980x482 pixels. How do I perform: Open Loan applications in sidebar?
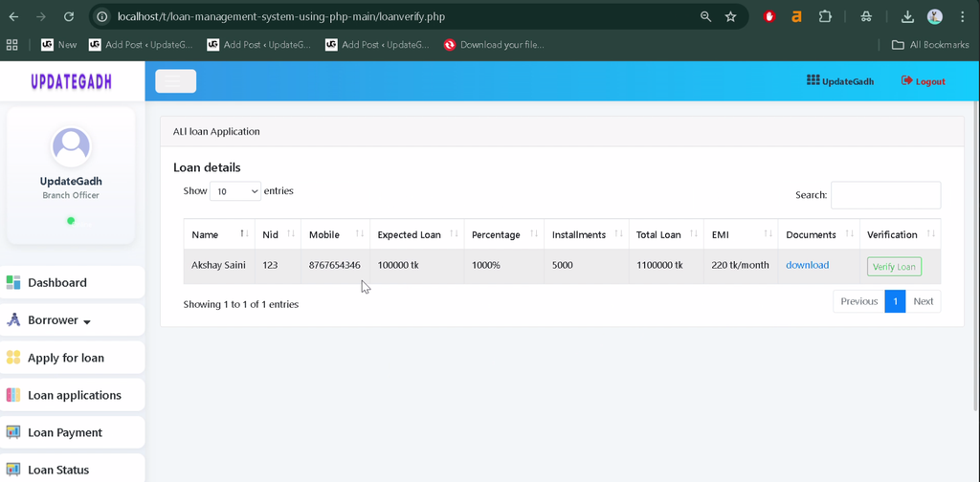[x=73, y=395]
